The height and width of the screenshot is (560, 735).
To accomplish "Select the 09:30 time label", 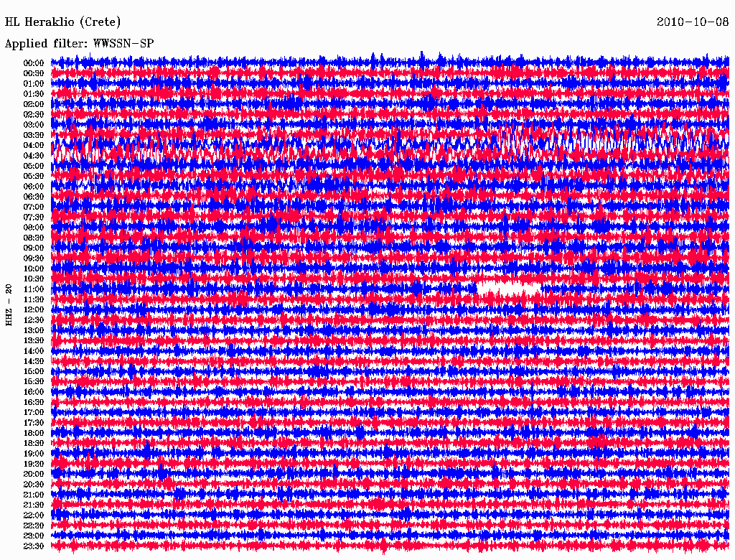I will [x=34, y=258].
